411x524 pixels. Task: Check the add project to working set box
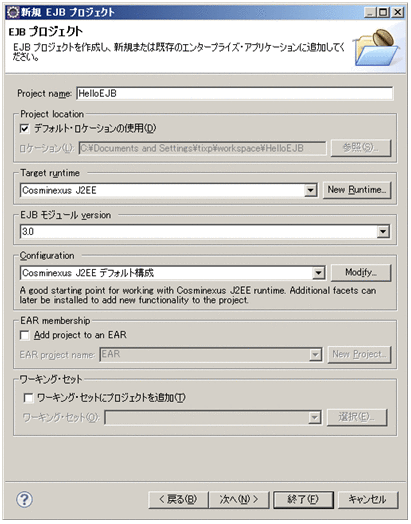click(x=28, y=398)
